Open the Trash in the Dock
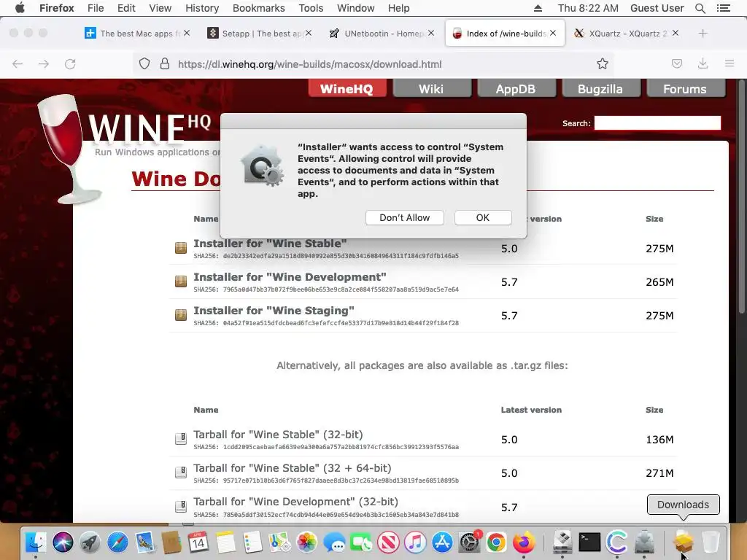This screenshot has height=560, width=747. [711, 542]
